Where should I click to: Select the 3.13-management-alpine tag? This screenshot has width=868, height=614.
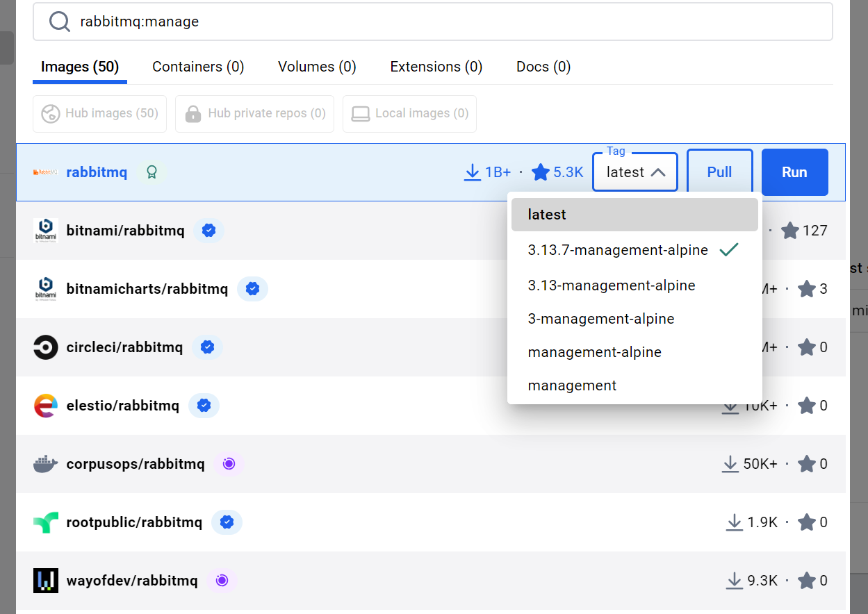pos(612,285)
